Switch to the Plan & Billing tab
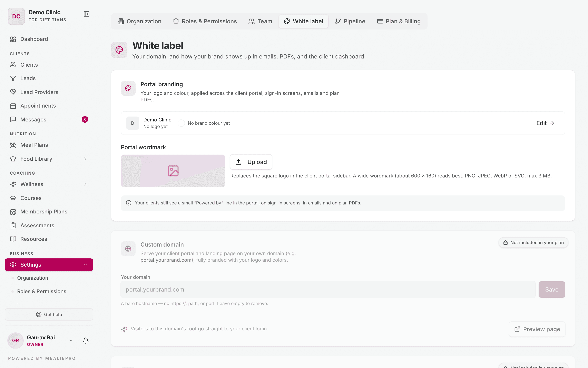The image size is (588, 368). point(399,21)
